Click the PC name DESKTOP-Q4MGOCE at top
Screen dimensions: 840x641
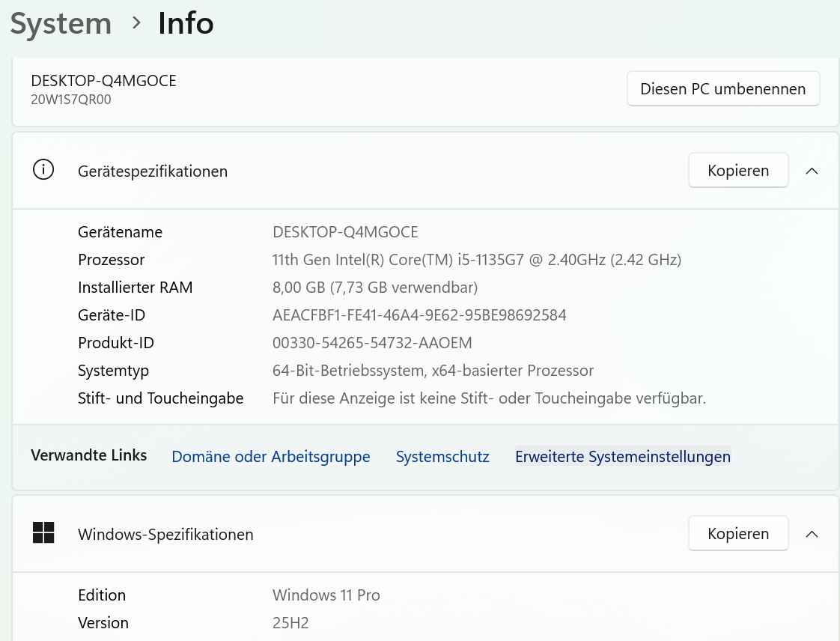coord(103,81)
